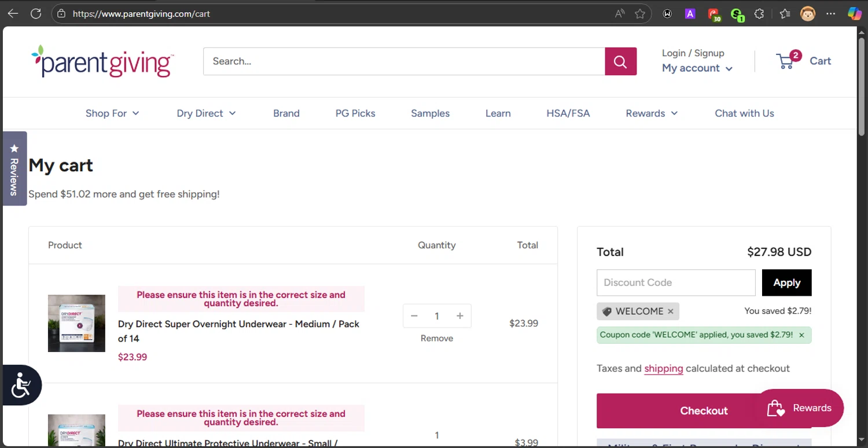Click the site lock icon in address bar

(61, 13)
